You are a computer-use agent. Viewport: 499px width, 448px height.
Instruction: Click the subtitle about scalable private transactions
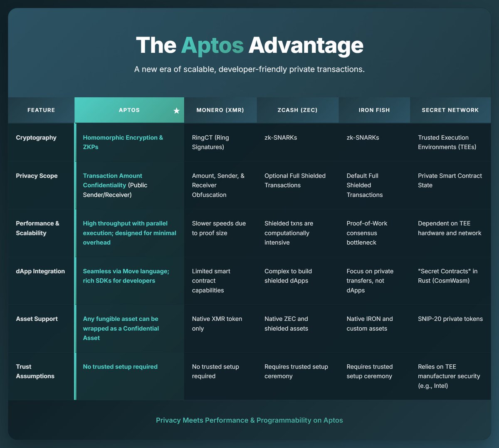click(249, 69)
